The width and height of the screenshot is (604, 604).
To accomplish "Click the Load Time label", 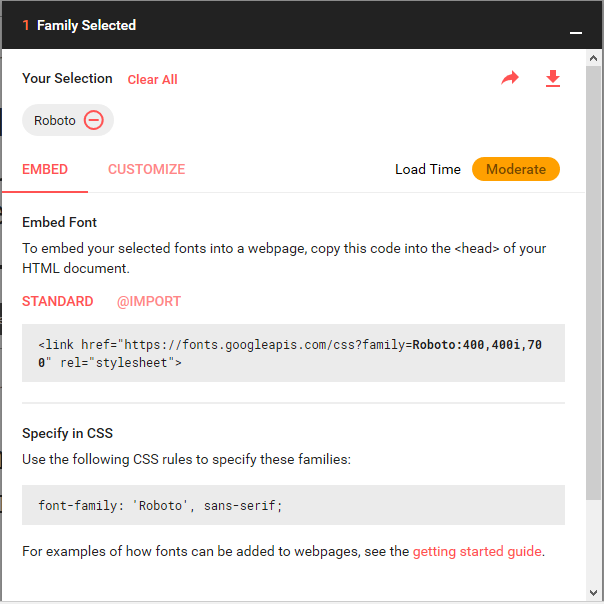I will pyautogui.click(x=428, y=169).
